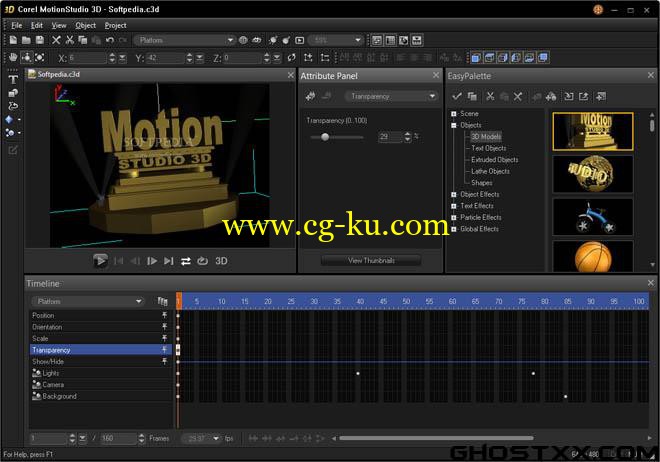Jump to the end frame button
This screenshot has width=660, height=462.
169,261
